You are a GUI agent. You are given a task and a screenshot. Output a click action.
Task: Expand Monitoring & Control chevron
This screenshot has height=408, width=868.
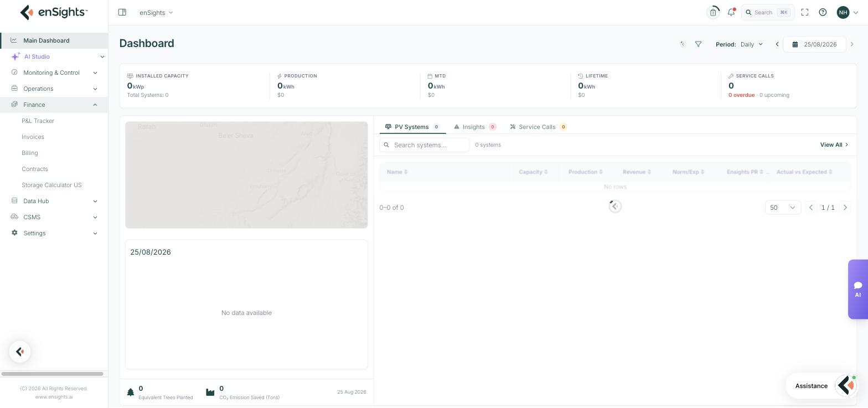(x=95, y=73)
